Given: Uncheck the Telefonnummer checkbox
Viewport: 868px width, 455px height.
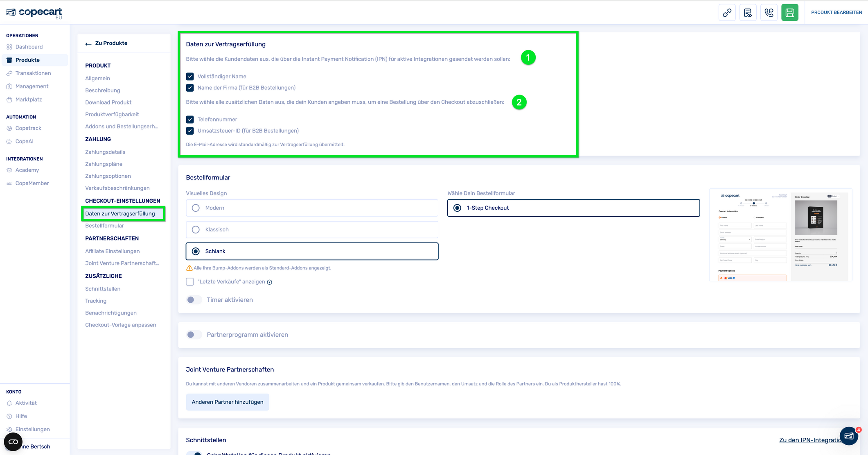Looking at the screenshot, I should point(190,120).
